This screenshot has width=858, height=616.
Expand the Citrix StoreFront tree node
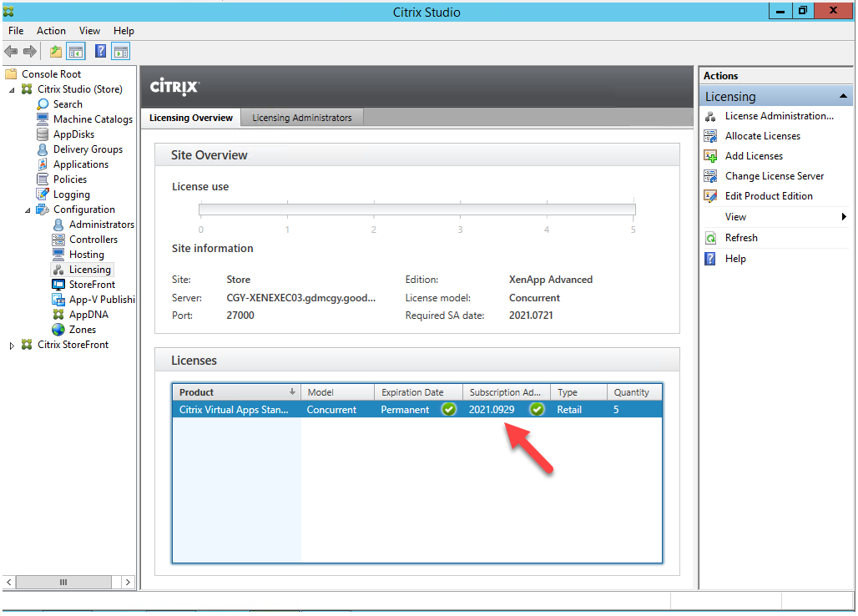point(12,346)
